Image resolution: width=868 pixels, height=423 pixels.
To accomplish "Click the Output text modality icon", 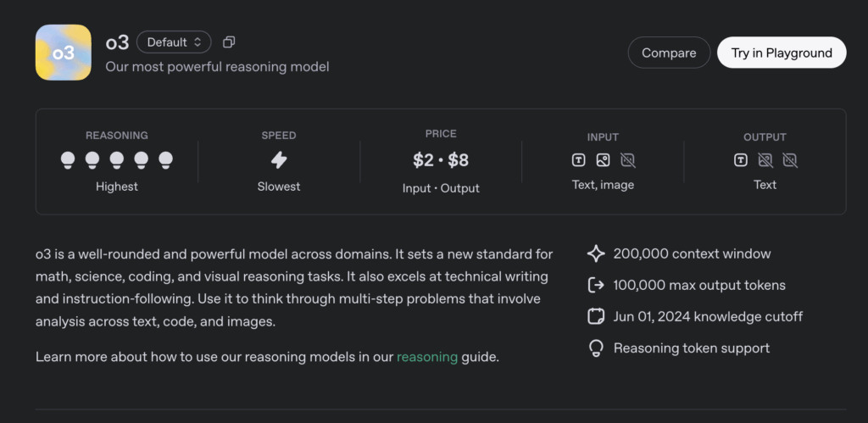I will (x=741, y=160).
